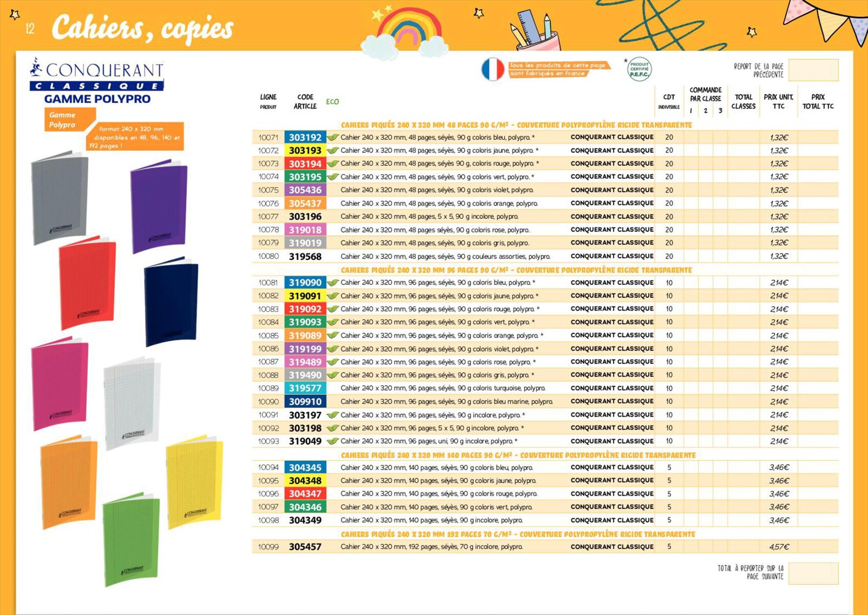Click the 'CDT indivisible' column header

(x=669, y=101)
